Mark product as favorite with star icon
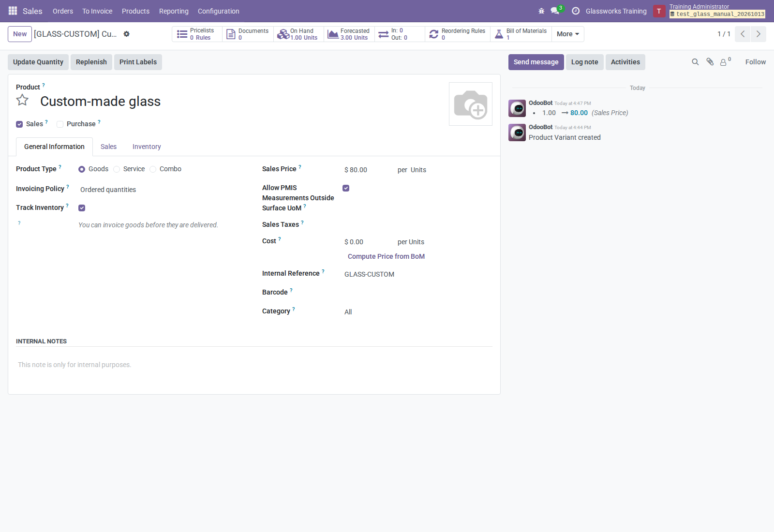 [x=22, y=100]
